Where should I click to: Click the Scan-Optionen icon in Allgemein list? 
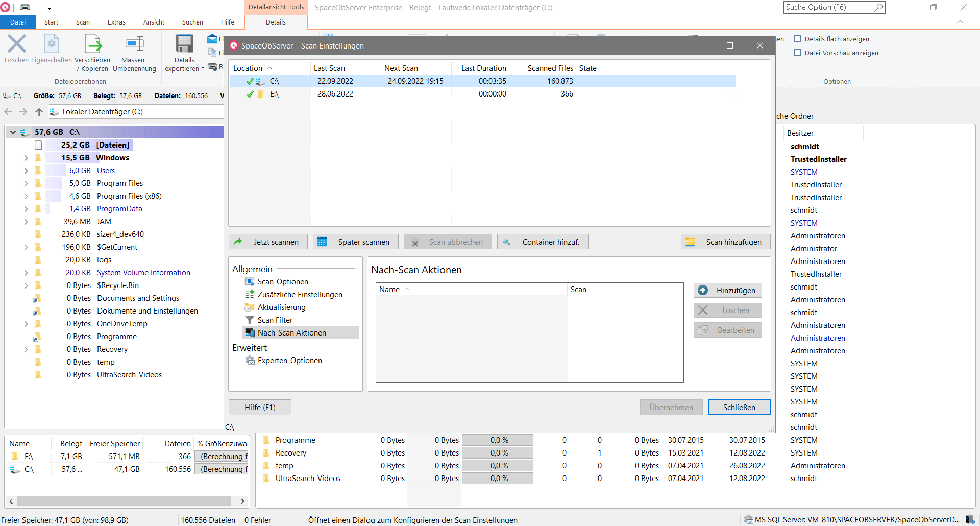[x=250, y=282]
